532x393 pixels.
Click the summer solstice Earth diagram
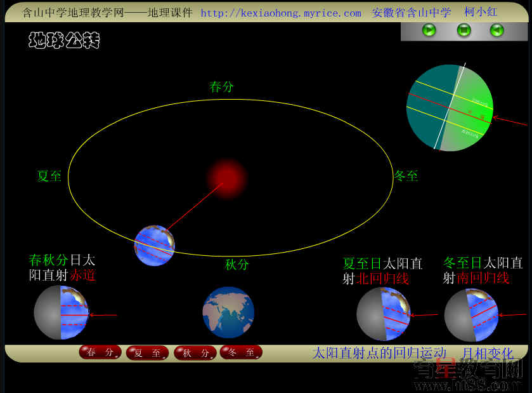(x=384, y=314)
